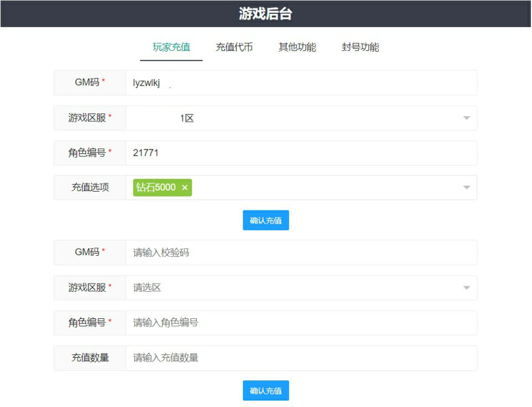
Task: Switch to the 玩家充值 tab
Action: coord(171,47)
